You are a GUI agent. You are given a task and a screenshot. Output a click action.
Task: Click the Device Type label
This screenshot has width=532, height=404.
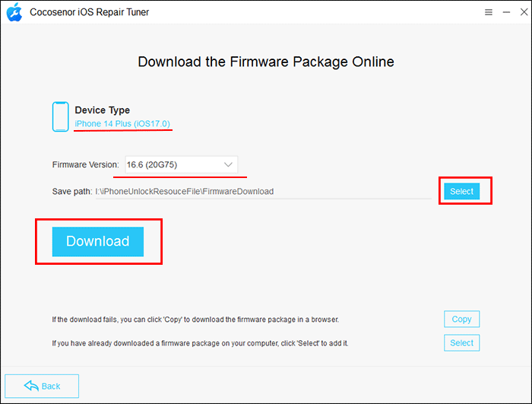[102, 110]
